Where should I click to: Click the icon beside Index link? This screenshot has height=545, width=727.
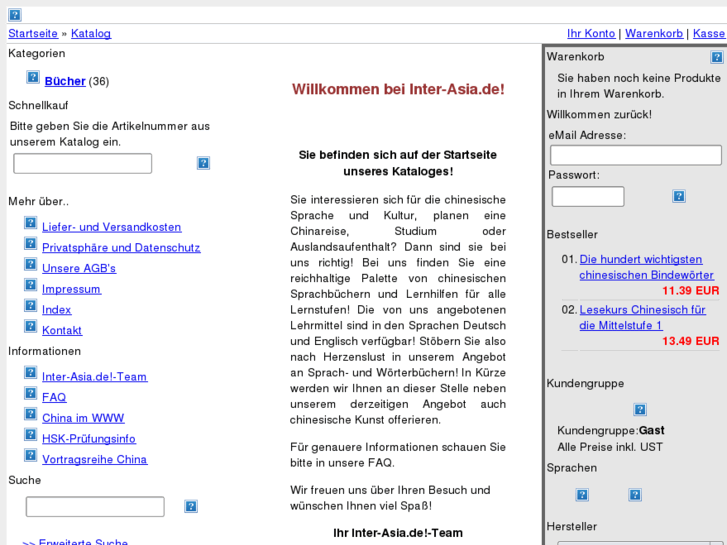[x=31, y=305]
